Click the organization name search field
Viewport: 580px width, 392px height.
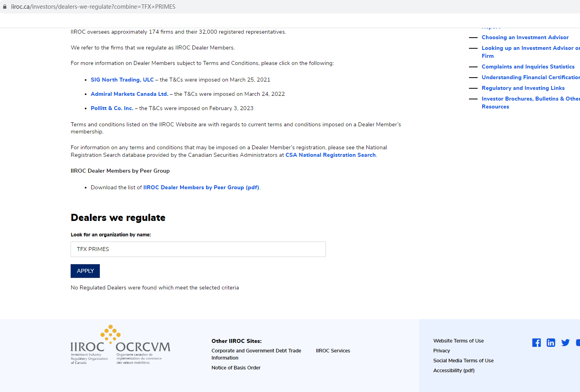[x=198, y=249]
